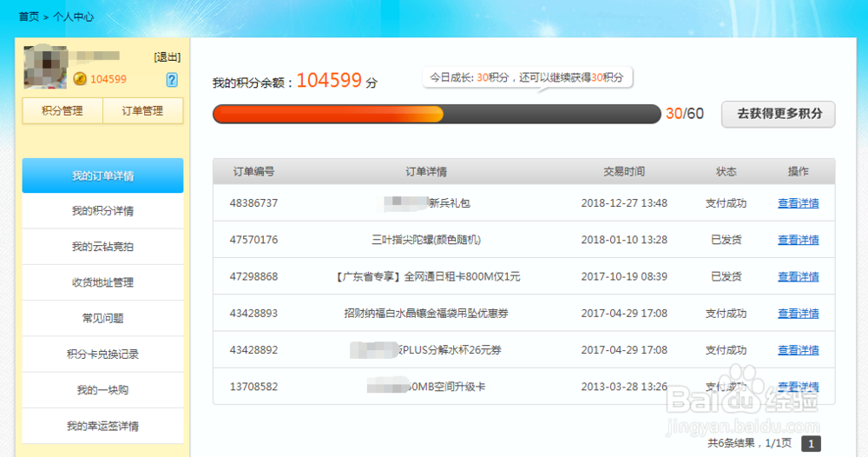The height and width of the screenshot is (457, 868).
Task: Click the 操作 column header
Action: point(799,172)
